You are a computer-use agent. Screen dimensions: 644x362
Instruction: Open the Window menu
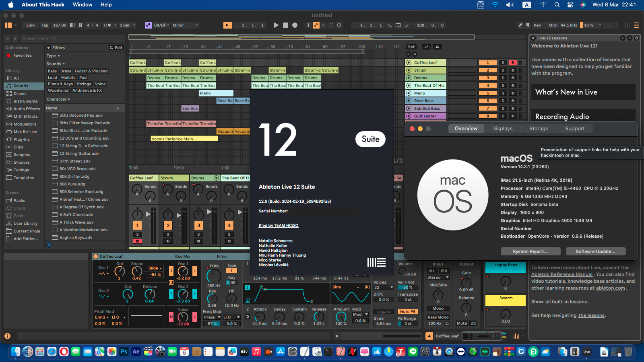(x=83, y=5)
